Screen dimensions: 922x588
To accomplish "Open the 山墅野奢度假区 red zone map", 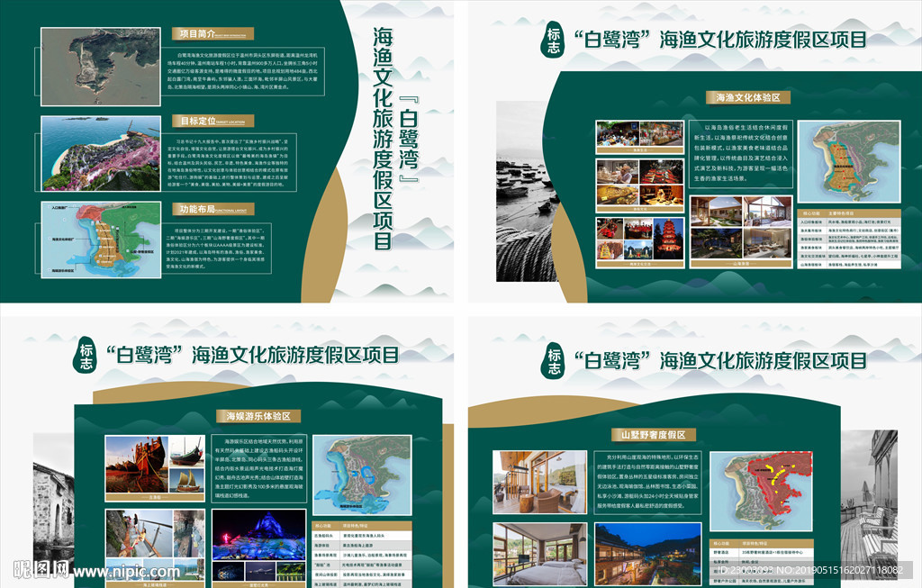I will coord(761,491).
